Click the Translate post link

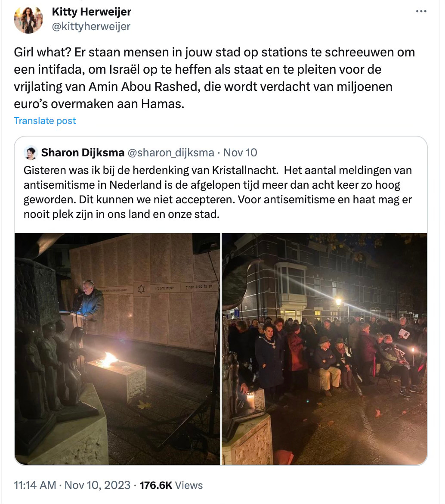pyautogui.click(x=45, y=121)
